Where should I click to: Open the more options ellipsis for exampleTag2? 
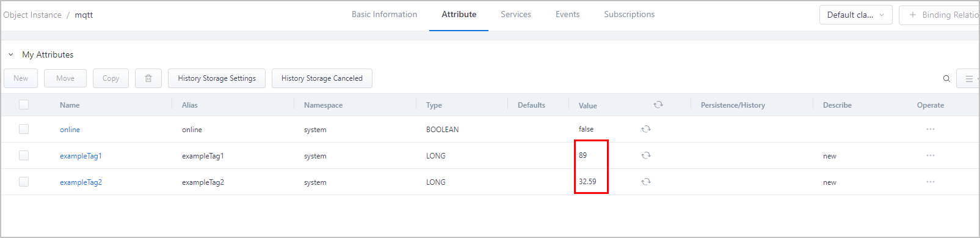(931, 182)
